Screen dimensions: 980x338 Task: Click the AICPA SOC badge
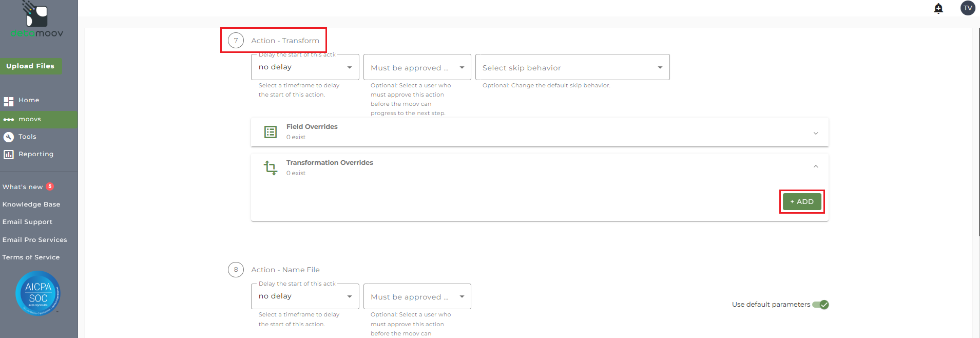tap(38, 293)
